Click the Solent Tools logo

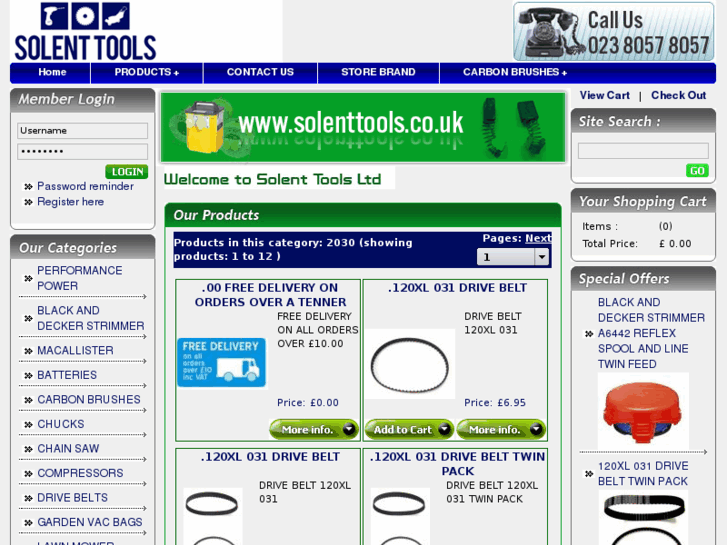tap(85, 32)
